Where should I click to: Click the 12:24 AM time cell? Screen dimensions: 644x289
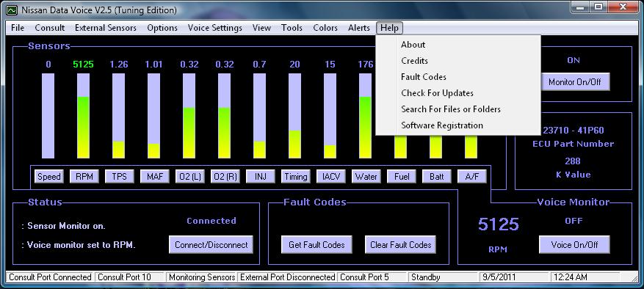(585, 277)
